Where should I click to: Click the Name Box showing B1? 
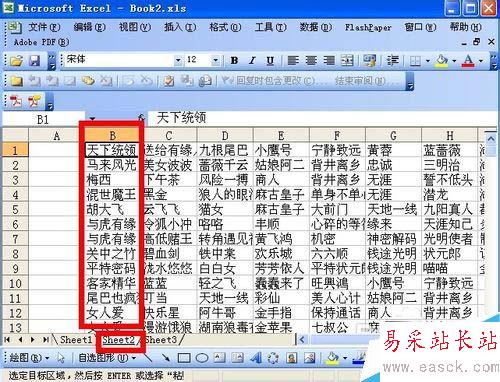[43, 119]
